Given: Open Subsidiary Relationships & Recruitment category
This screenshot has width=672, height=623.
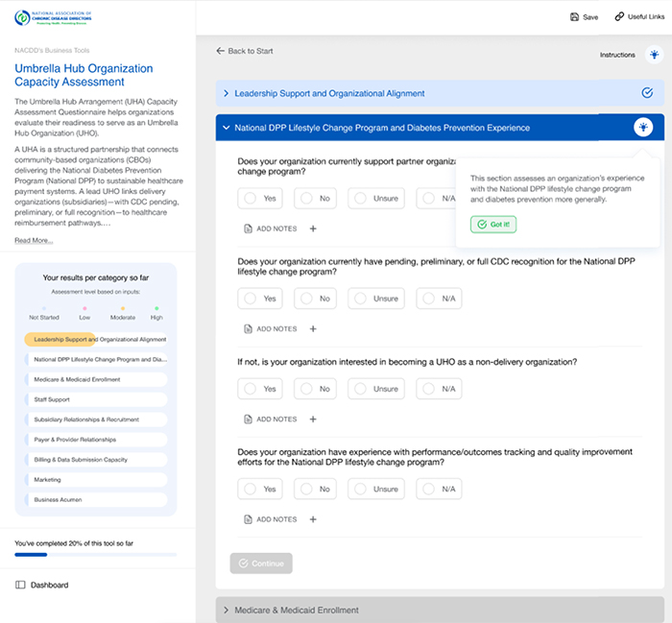Looking at the screenshot, I should [x=96, y=419].
